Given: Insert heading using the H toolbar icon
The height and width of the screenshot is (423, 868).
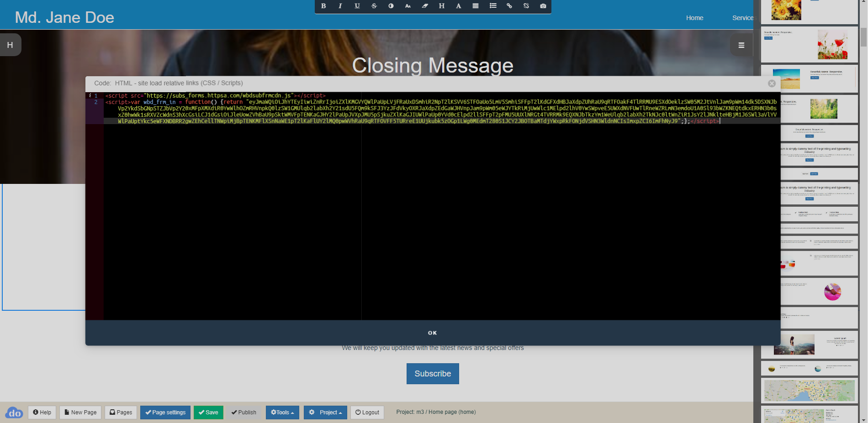Looking at the screenshot, I should (442, 6).
